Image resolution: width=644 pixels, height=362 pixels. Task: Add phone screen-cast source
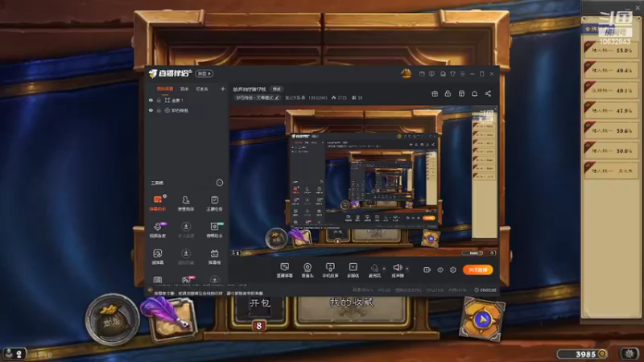click(x=330, y=270)
